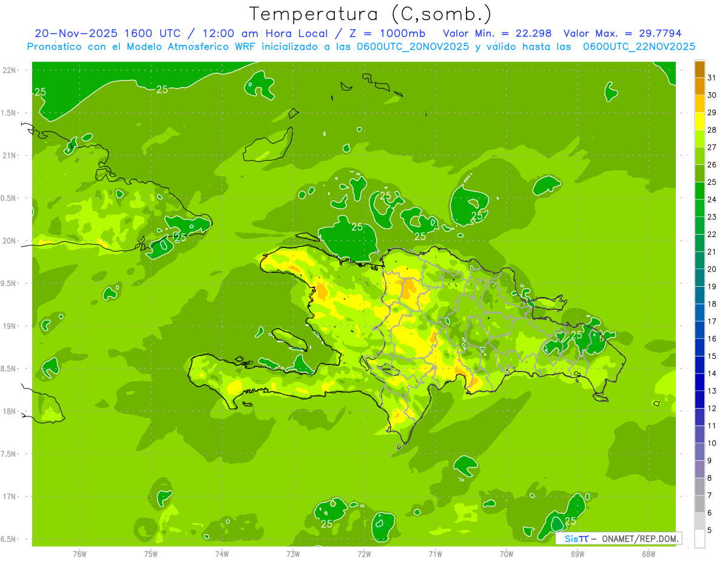Click the blue legend swatch between 15 and 16
Viewport: 728px width, 562px height.
coord(699,347)
